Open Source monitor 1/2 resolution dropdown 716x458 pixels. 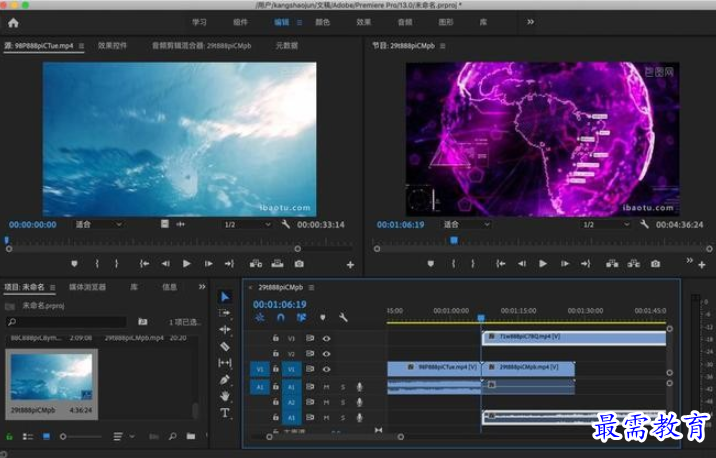coord(247,224)
